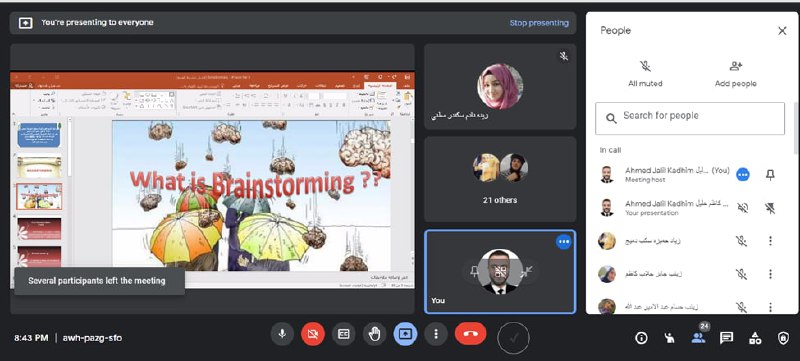The image size is (800, 361).
Task: Focus the Search for people field
Action: [690, 118]
